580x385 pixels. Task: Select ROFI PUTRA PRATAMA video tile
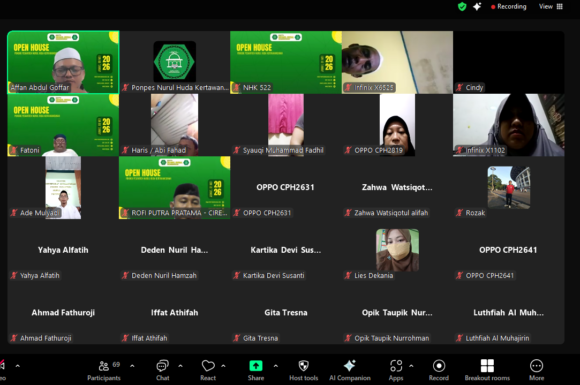[x=175, y=188]
